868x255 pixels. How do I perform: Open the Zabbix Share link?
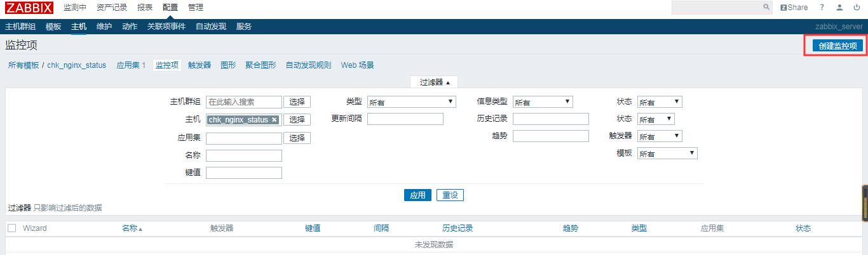point(794,8)
